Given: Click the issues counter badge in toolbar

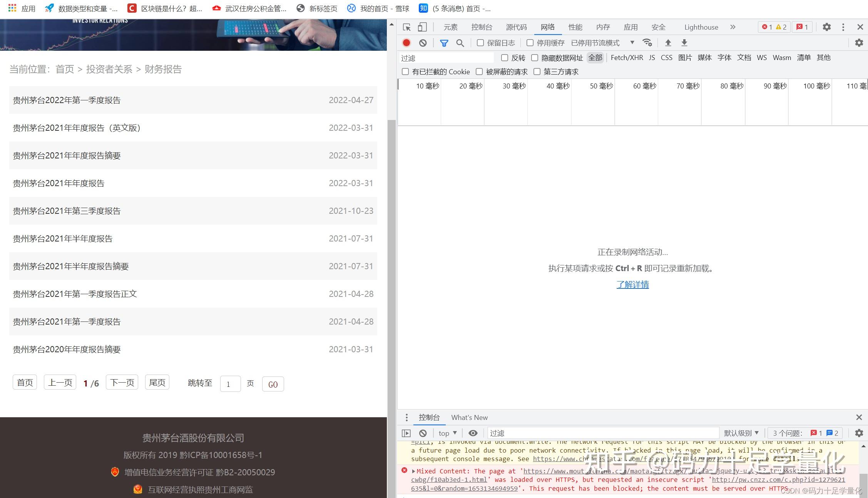Looking at the screenshot, I should pos(802,27).
